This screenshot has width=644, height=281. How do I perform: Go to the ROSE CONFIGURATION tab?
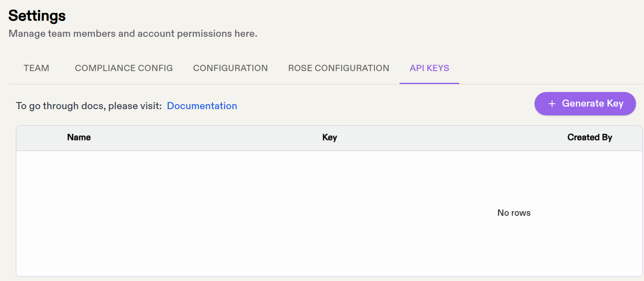[x=339, y=68]
